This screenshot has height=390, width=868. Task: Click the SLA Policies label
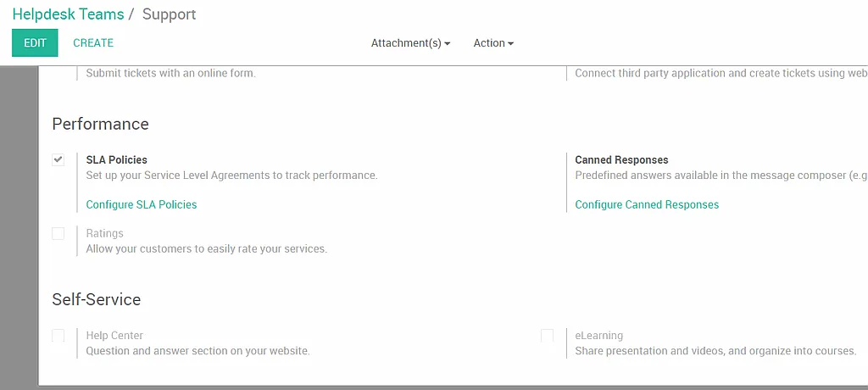[116, 159]
